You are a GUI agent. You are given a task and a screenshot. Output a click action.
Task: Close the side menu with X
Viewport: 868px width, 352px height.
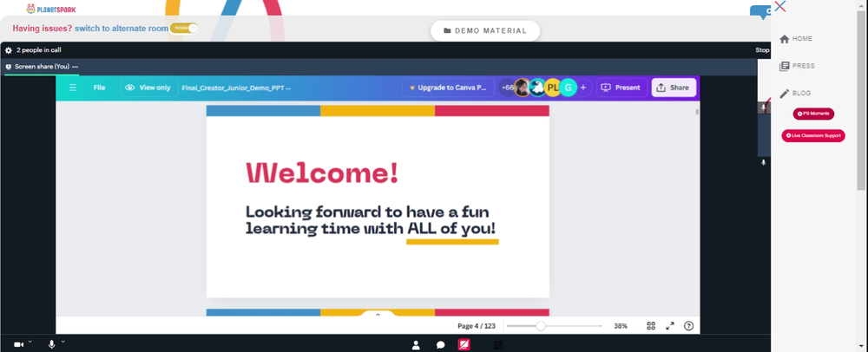pyautogui.click(x=780, y=6)
